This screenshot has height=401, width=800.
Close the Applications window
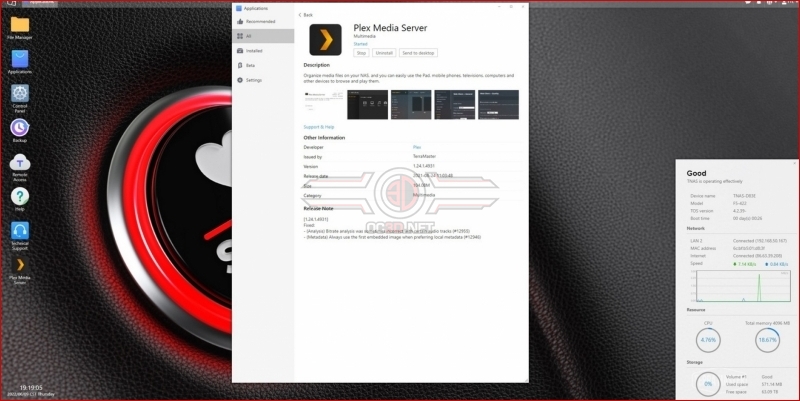[x=522, y=7]
